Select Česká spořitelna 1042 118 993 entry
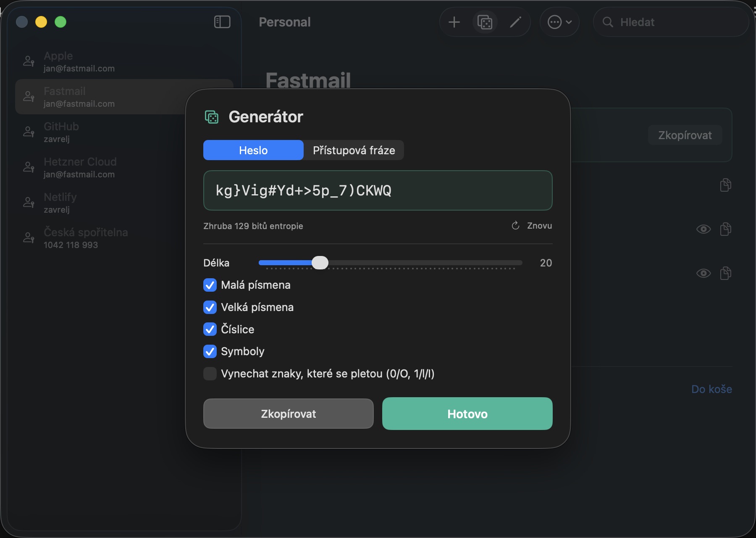 click(124, 238)
